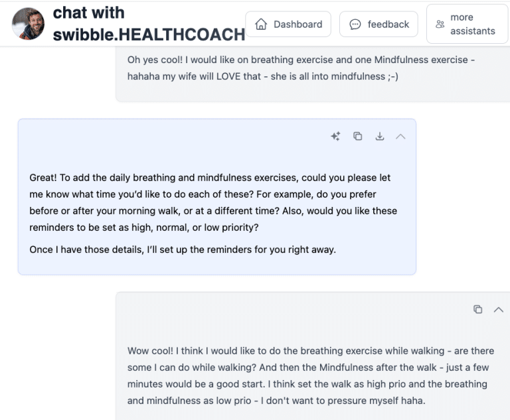Click the "swibble.HEALTHCOACH" name in header
Viewport: 510px width, 420px height.
click(149, 35)
